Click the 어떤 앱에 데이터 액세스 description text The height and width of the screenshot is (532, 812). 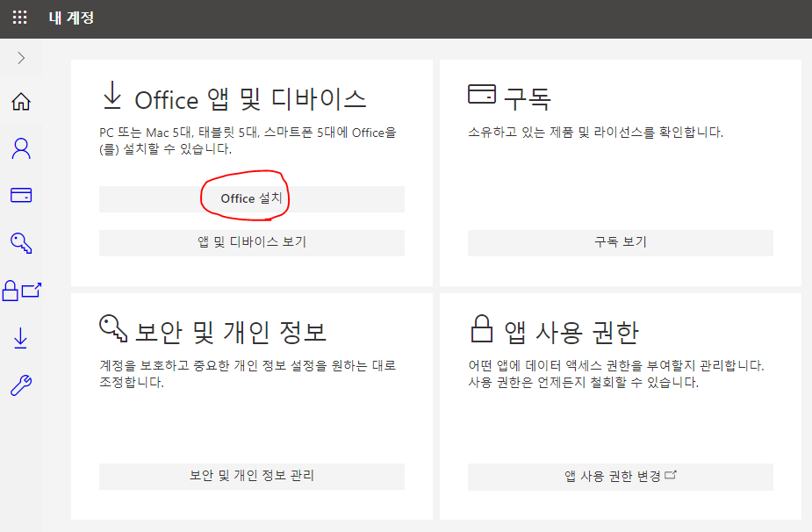pyautogui.click(x=616, y=374)
